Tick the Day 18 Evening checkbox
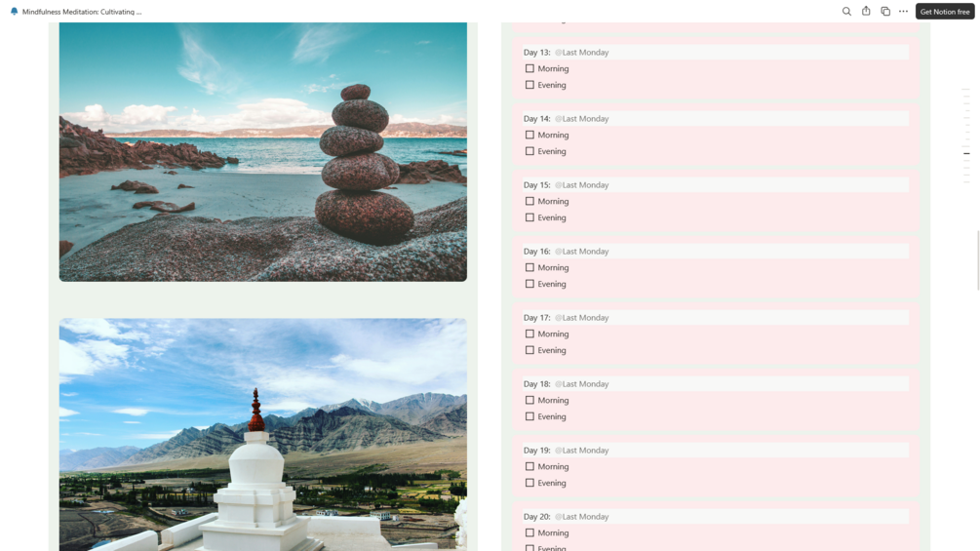 (529, 416)
